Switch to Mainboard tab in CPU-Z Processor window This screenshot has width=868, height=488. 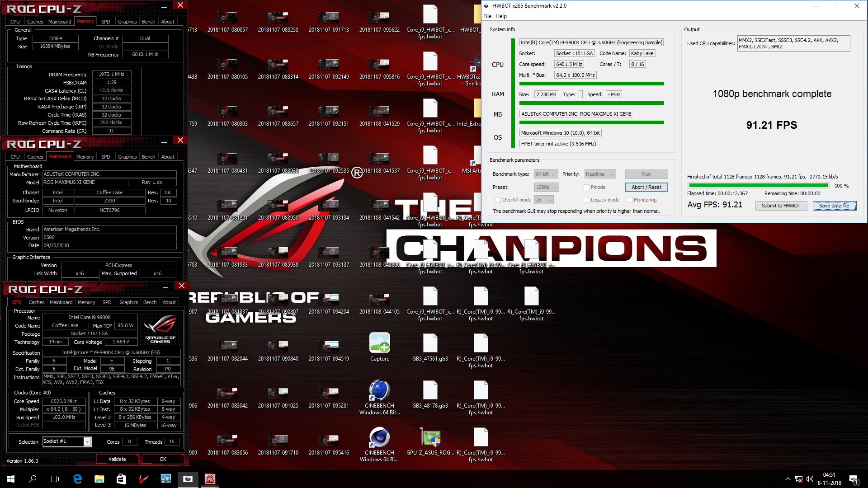(x=61, y=302)
